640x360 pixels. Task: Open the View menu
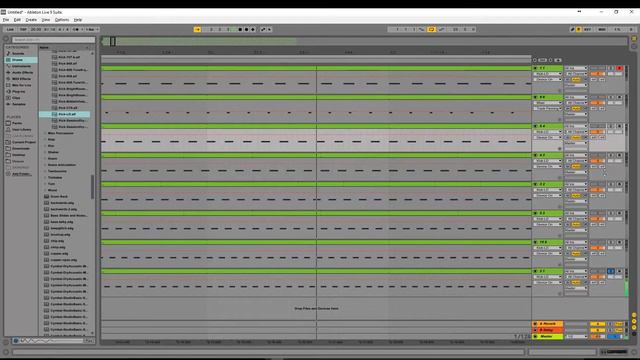46,20
